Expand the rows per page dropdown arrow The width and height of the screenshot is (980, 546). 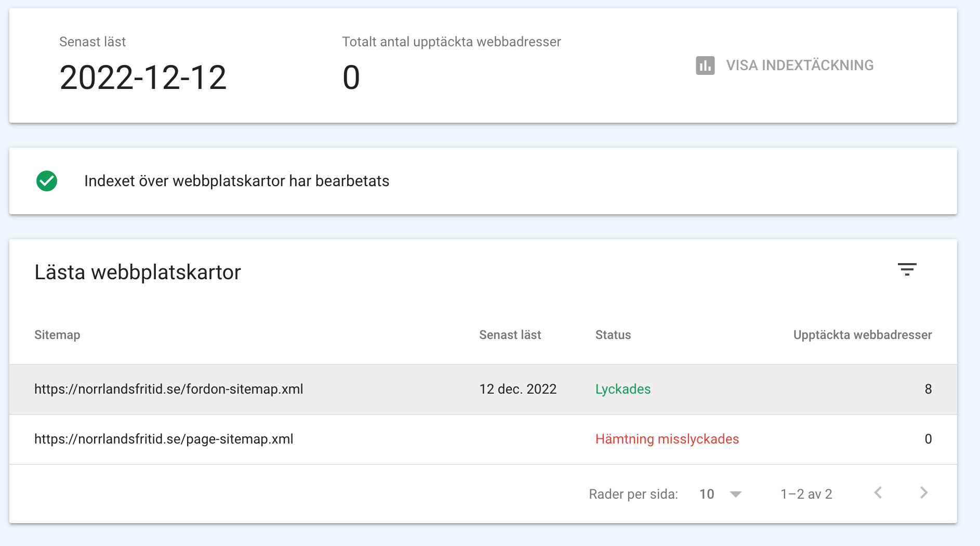coord(735,494)
